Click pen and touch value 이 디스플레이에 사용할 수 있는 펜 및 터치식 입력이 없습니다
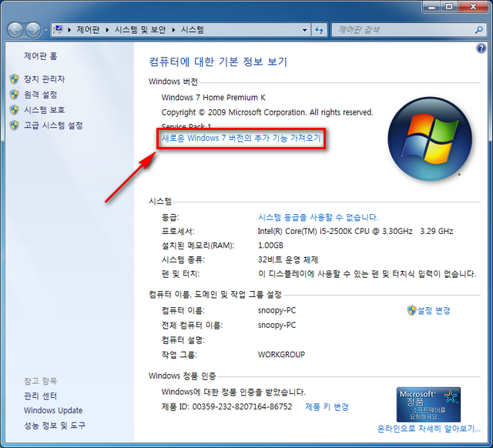Image resolution: width=493 pixels, height=448 pixels. tap(367, 274)
